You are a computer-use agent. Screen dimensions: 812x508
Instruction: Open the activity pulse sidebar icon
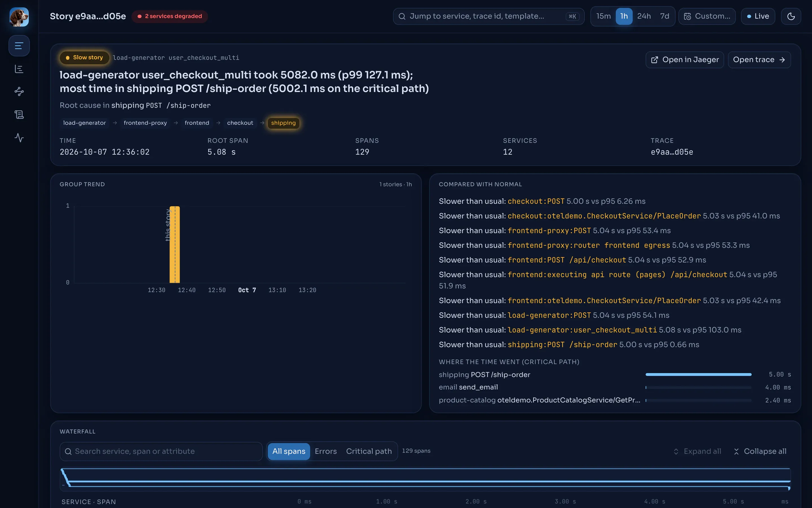coord(19,137)
